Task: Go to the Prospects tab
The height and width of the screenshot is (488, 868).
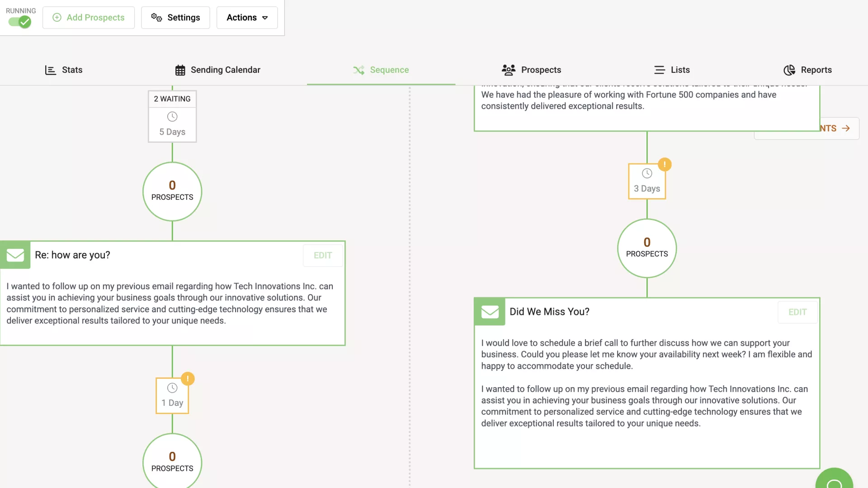Action: (x=531, y=70)
